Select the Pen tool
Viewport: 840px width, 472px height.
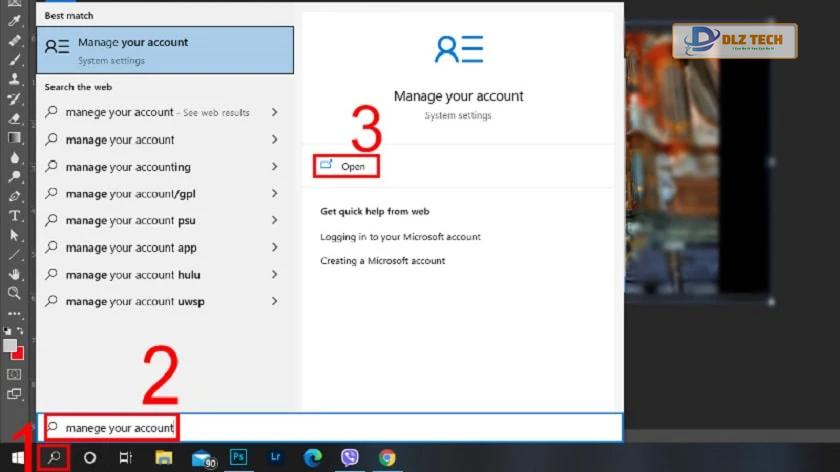pos(14,196)
